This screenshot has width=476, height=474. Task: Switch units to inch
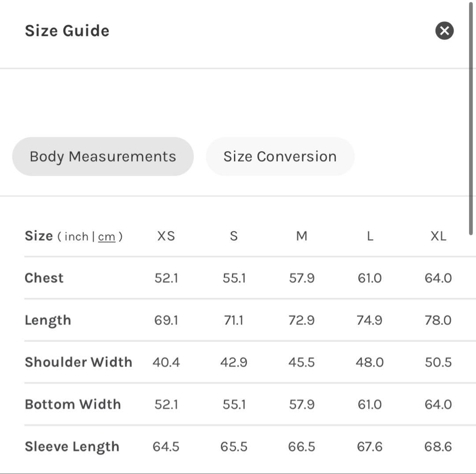(x=76, y=237)
